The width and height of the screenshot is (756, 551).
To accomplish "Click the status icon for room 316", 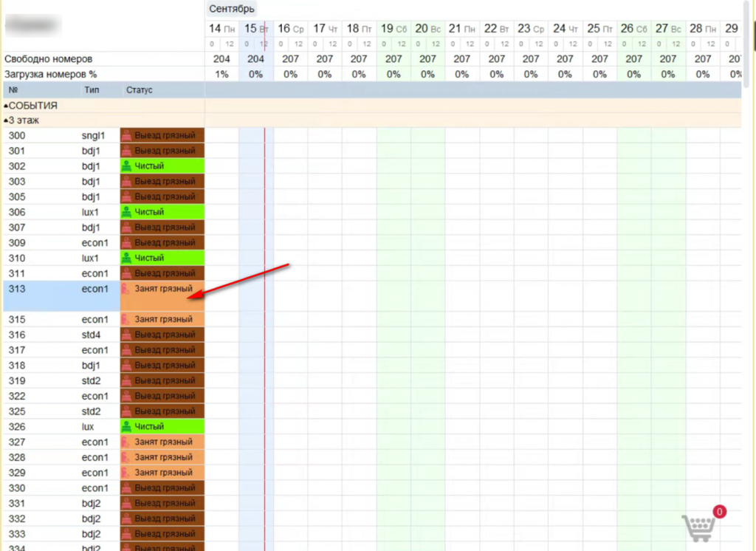I will [x=126, y=335].
